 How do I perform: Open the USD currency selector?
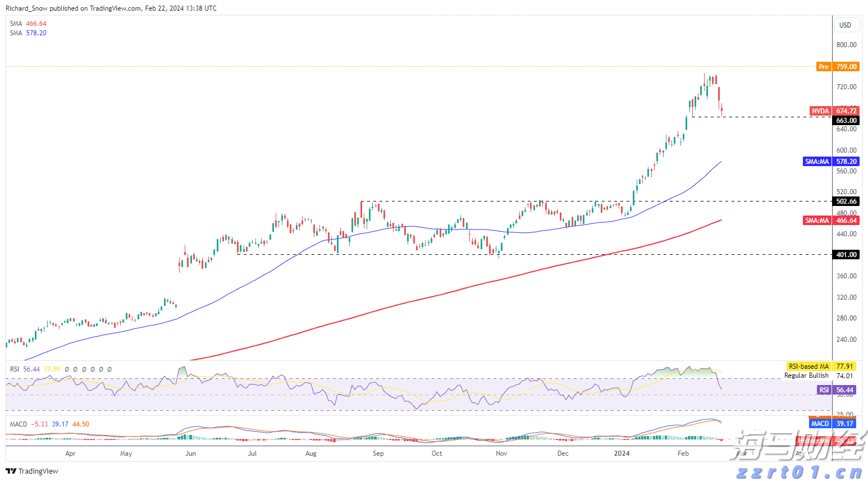(x=846, y=25)
